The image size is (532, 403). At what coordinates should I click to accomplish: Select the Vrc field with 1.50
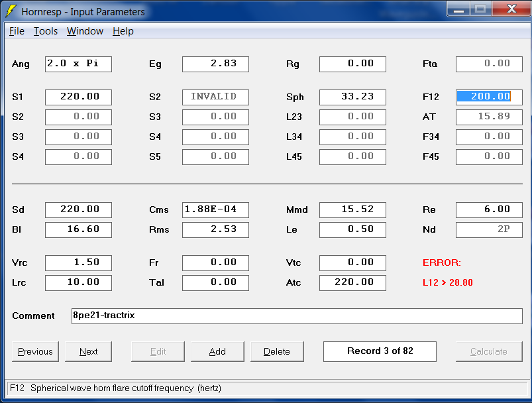tap(78, 262)
